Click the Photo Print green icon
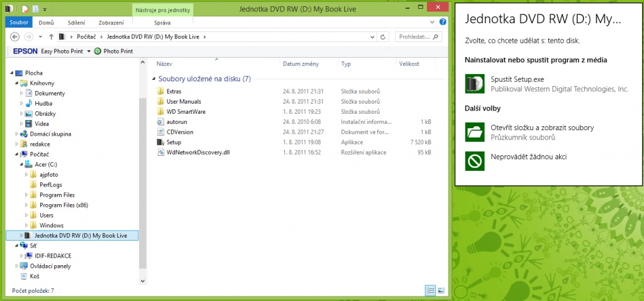This screenshot has height=301, width=644. click(x=97, y=52)
